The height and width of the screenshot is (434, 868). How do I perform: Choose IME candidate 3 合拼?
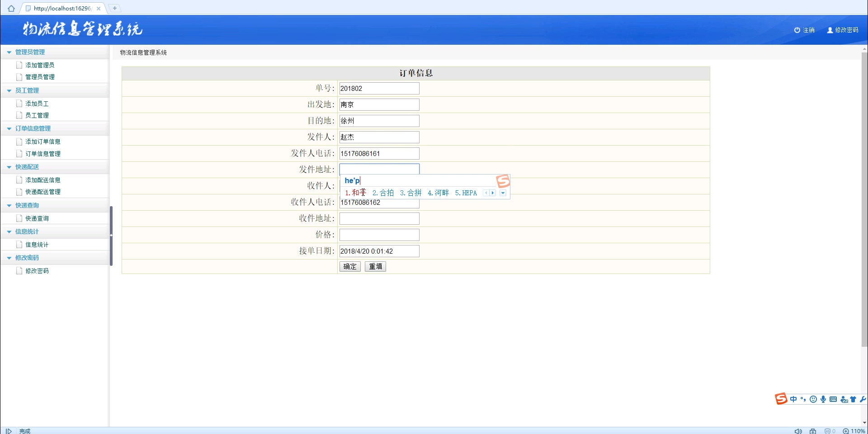click(x=410, y=193)
